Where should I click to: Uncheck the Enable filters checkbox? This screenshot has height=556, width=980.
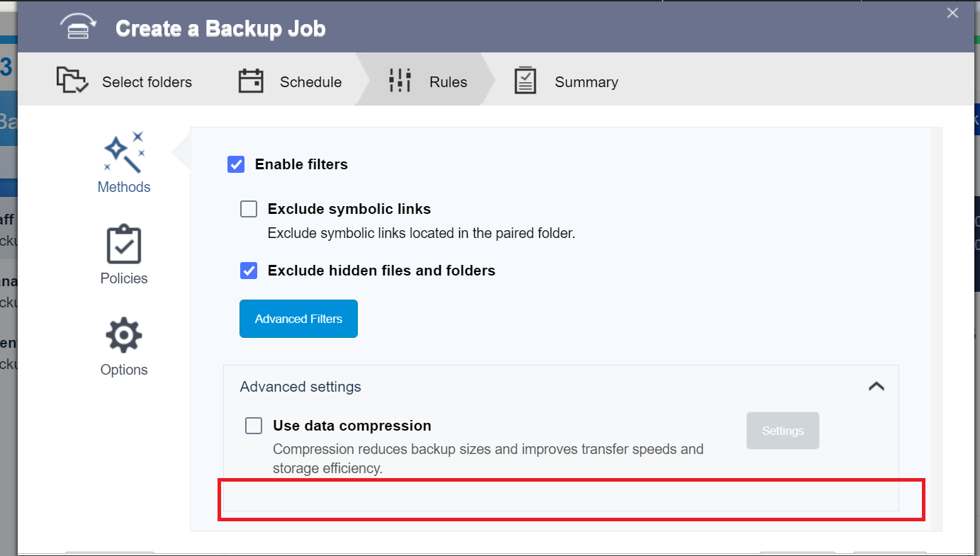click(x=236, y=164)
